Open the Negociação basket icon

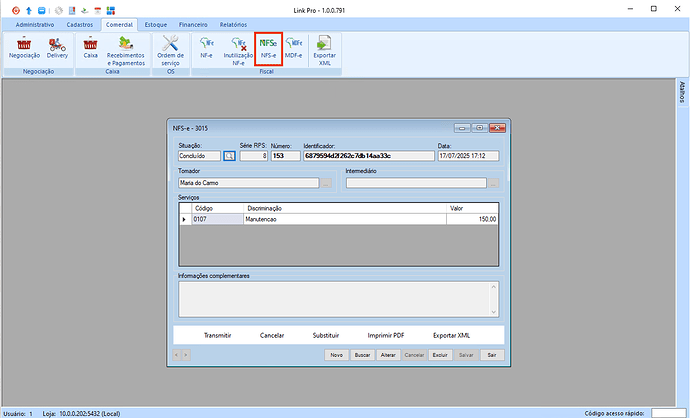click(x=24, y=44)
